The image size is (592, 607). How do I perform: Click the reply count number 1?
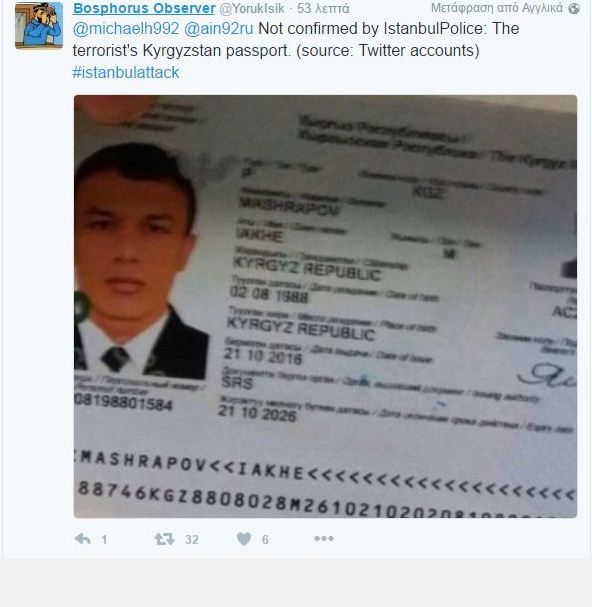[104, 539]
